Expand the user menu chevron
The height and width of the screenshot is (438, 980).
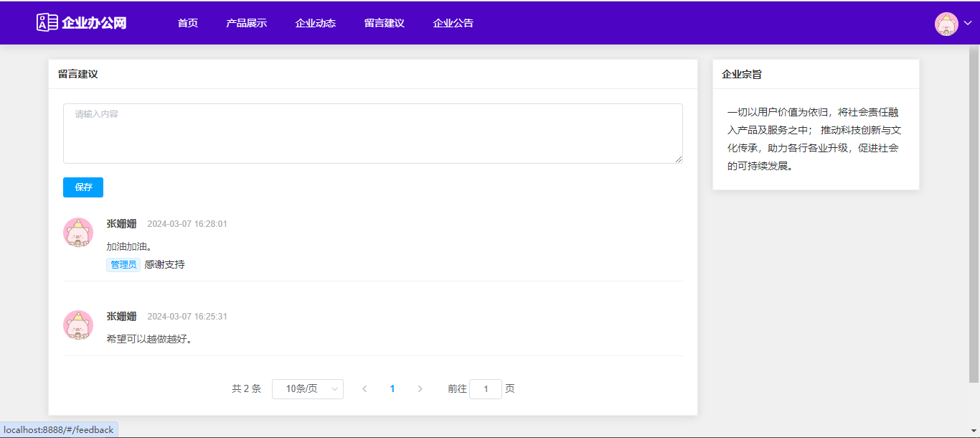pyautogui.click(x=968, y=24)
